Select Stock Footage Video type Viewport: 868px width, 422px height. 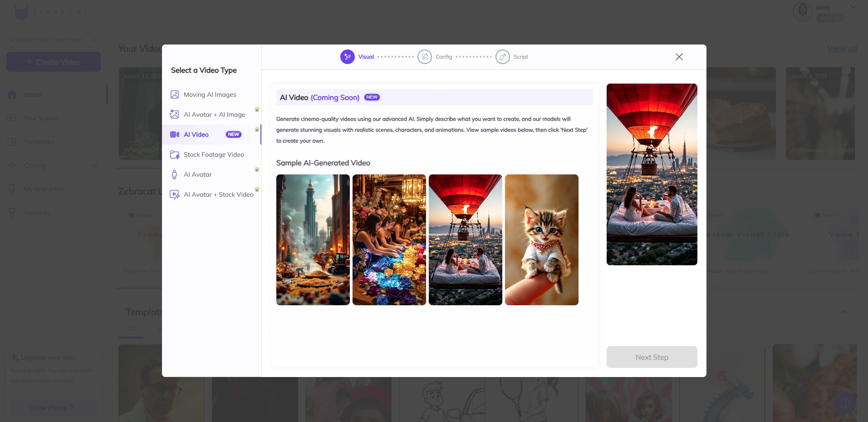[211, 154]
